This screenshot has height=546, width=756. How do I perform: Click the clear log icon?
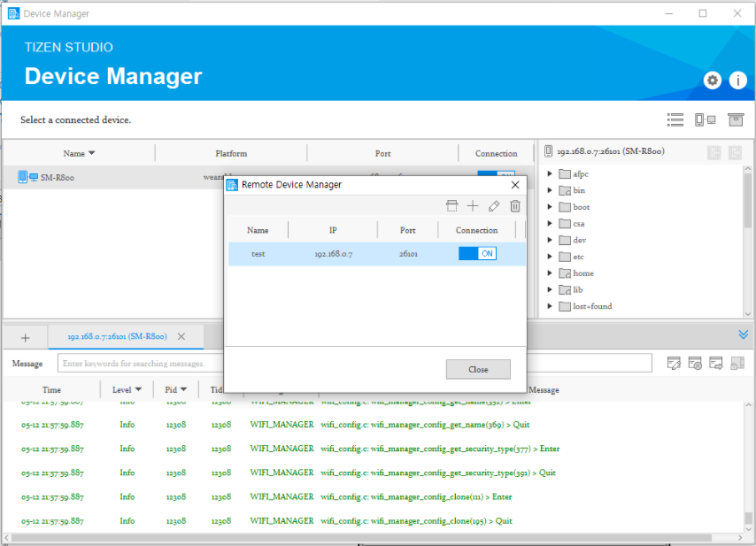(695, 364)
